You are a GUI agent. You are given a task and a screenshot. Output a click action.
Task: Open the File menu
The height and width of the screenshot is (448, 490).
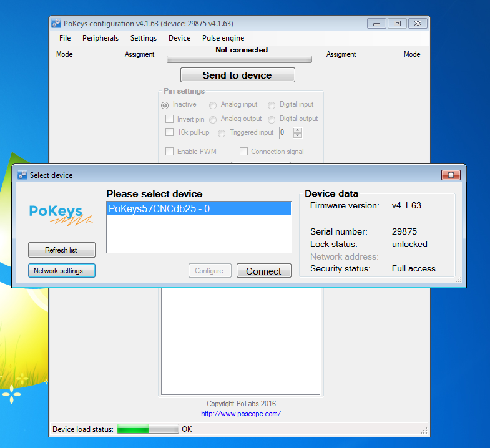click(x=65, y=38)
